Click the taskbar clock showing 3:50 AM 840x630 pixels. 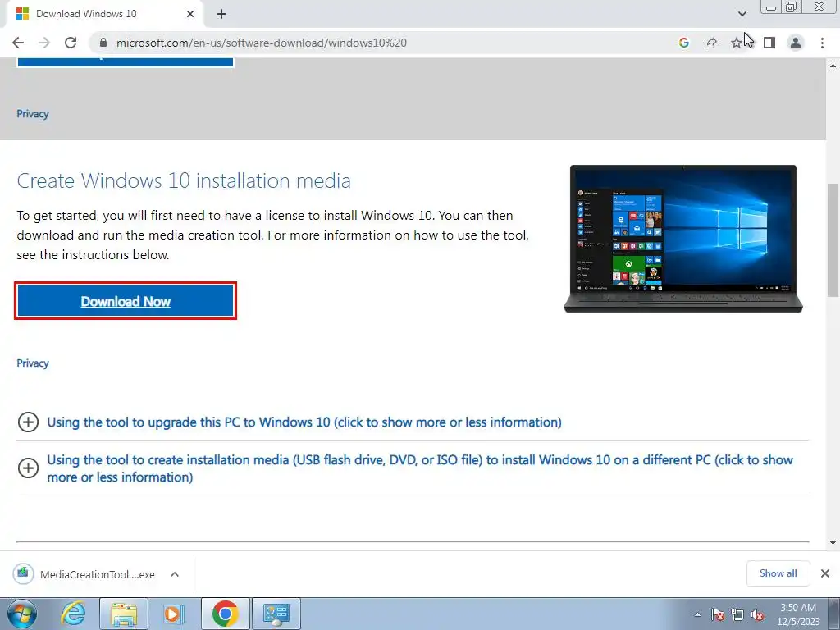click(x=798, y=614)
